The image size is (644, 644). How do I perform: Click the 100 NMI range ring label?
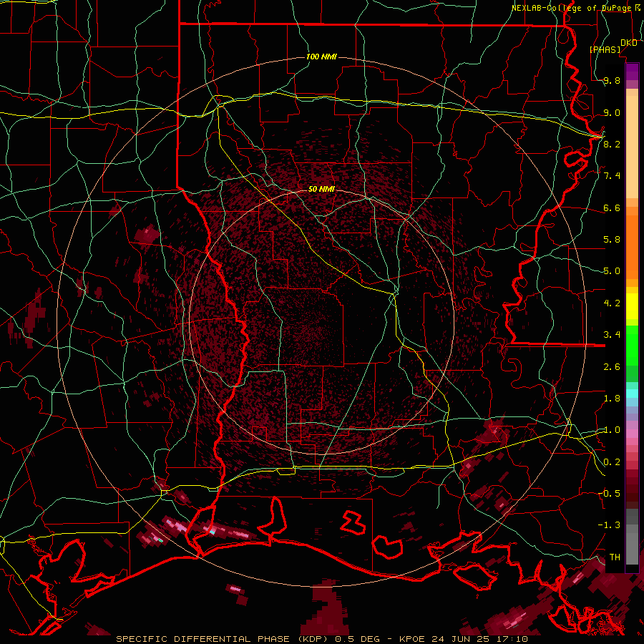point(321,57)
